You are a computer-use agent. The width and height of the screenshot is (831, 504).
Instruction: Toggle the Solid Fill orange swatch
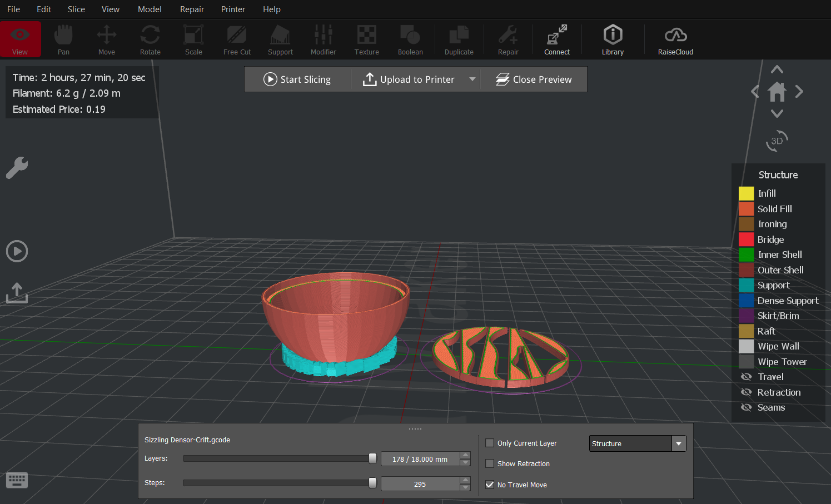point(746,209)
